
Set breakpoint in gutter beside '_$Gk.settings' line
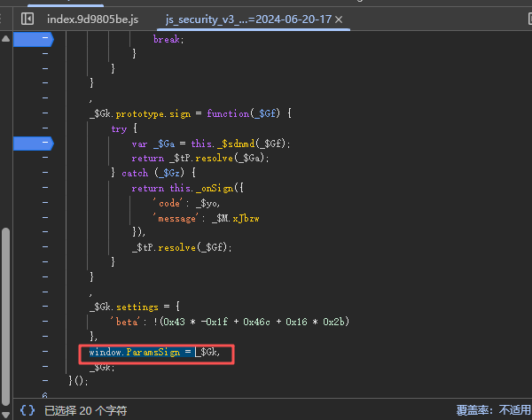tap(45, 306)
